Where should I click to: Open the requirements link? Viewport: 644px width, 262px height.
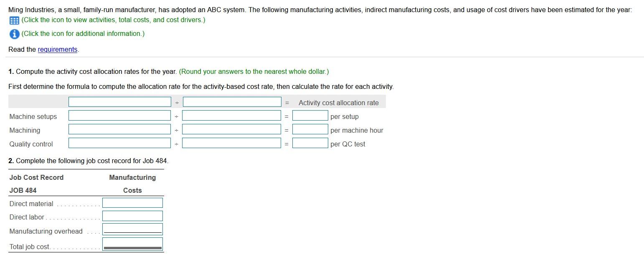58,49
